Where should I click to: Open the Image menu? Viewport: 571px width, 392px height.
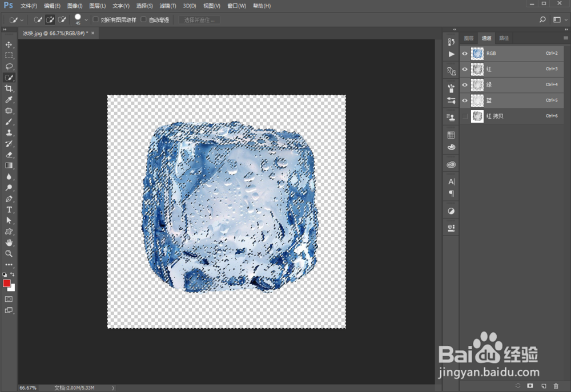click(75, 6)
